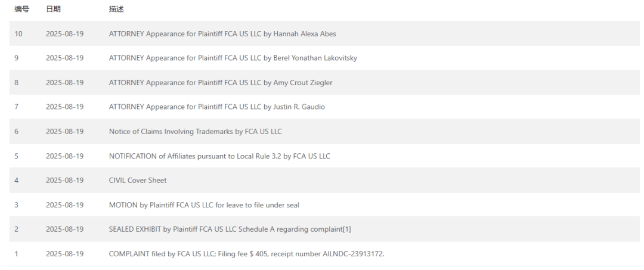Click the date in row 2
Image resolution: width=644 pixels, height=270 pixels.
64,229
